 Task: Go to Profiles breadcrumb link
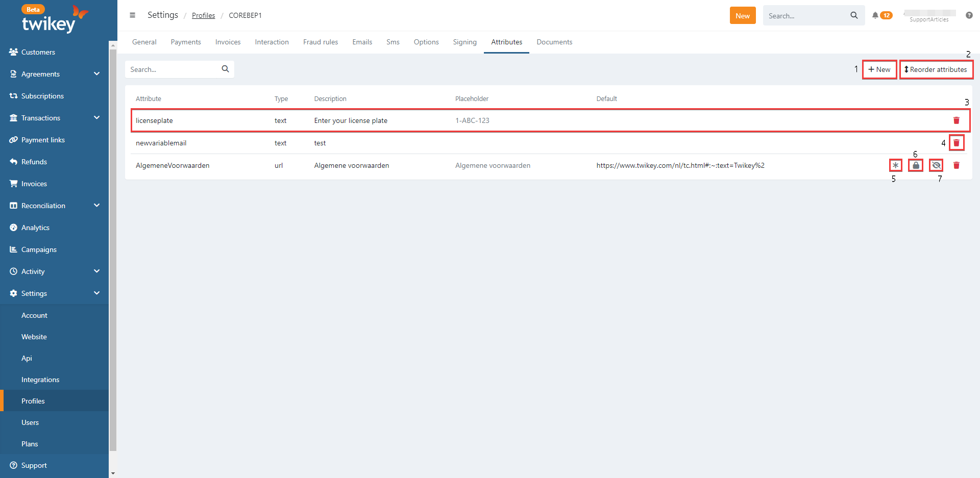pyautogui.click(x=203, y=15)
